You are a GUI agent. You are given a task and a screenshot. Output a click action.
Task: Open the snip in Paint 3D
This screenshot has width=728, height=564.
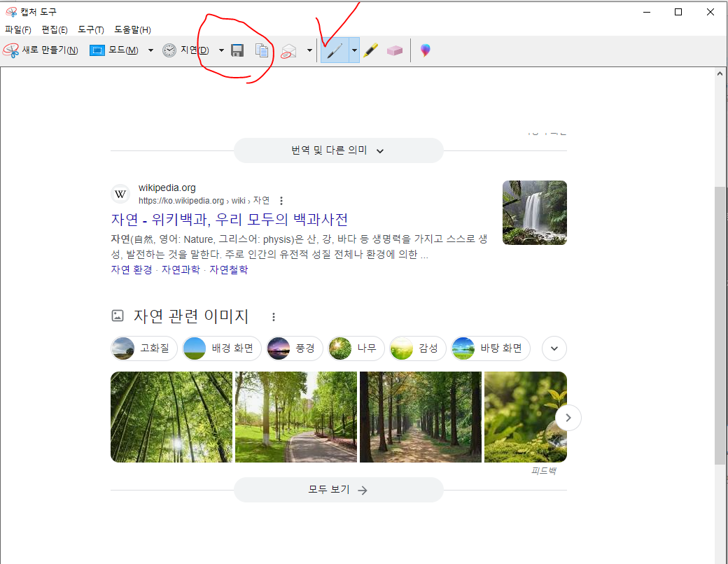click(424, 50)
